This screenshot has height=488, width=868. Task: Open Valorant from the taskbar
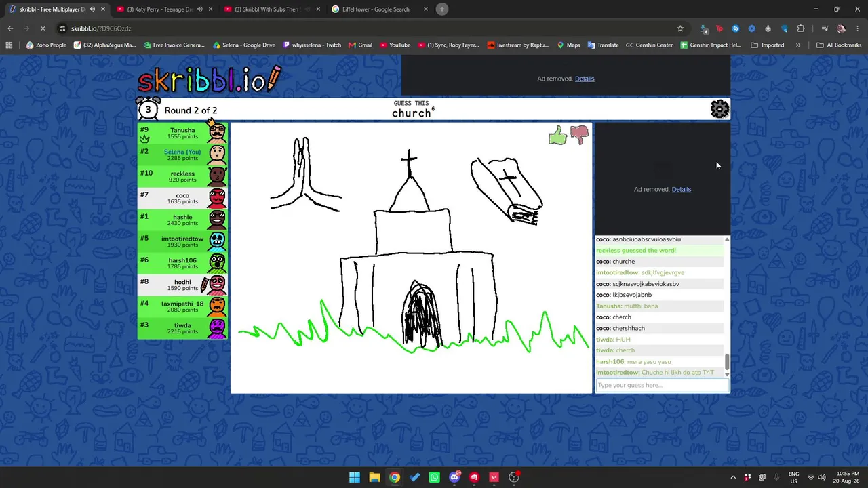[494, 477]
